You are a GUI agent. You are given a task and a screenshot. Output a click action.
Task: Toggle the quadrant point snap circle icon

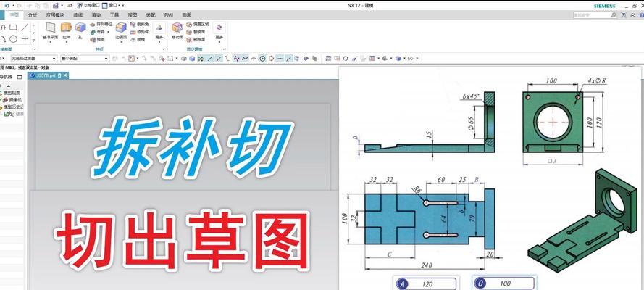click(x=271, y=59)
